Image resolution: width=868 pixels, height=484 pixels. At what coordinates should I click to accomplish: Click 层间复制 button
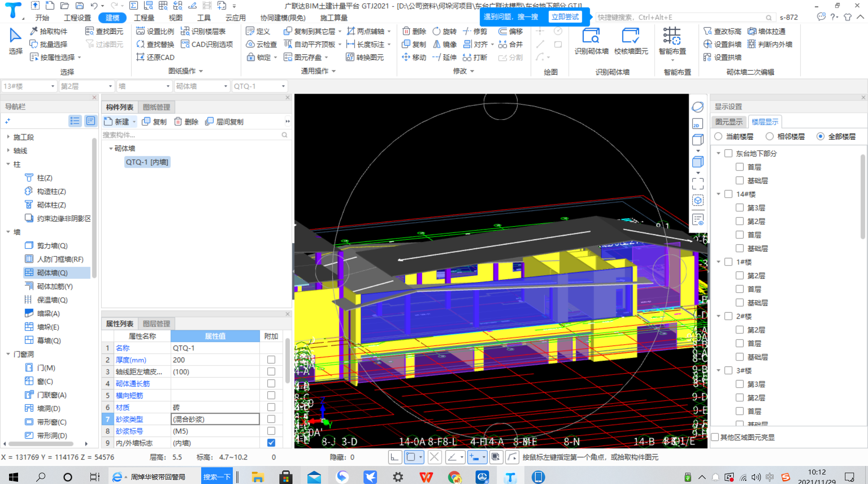[225, 122]
